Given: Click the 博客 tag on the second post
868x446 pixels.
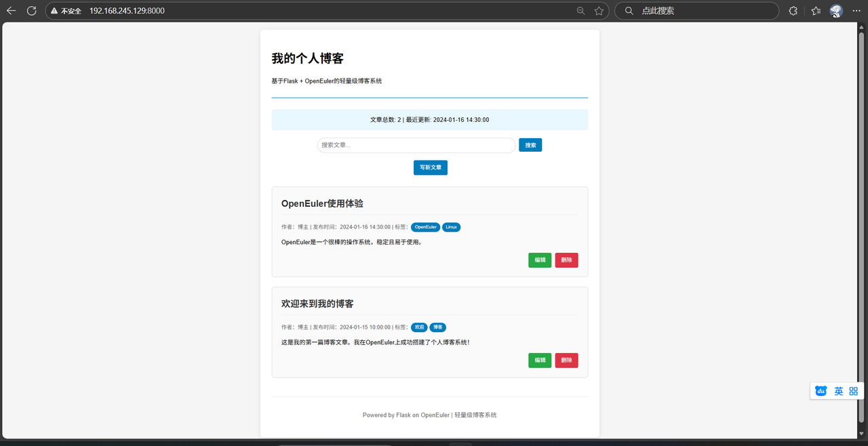Looking at the screenshot, I should 437,327.
